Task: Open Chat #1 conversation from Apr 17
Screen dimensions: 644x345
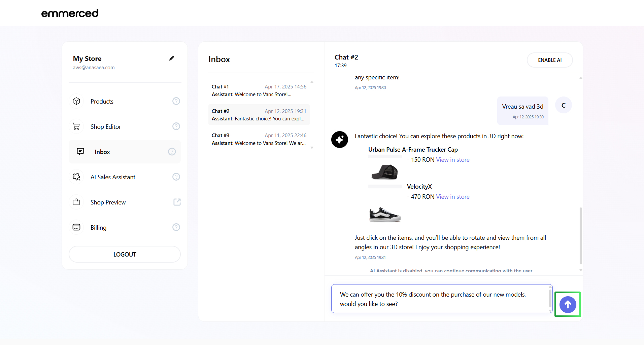Action: (x=259, y=90)
